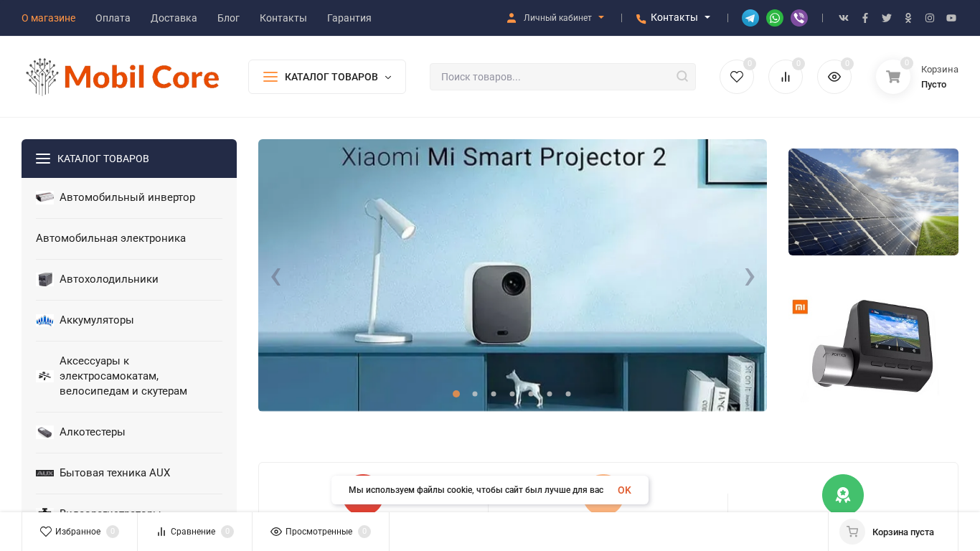Screen dimensions: 980x551
Task: Click the Корзина Пусто label in header
Action: point(940,77)
